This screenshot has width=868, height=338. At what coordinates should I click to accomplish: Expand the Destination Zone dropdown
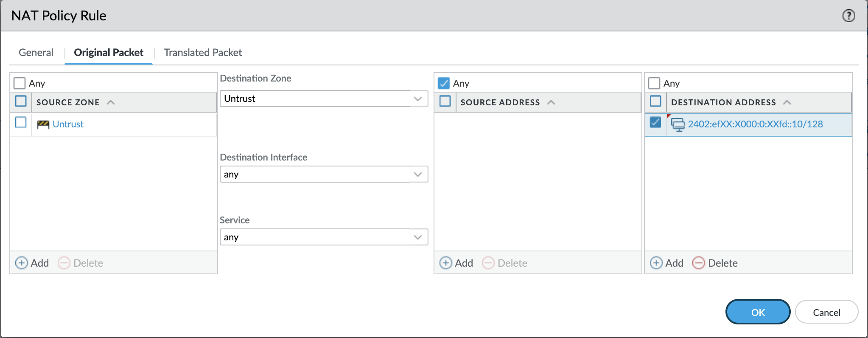418,99
